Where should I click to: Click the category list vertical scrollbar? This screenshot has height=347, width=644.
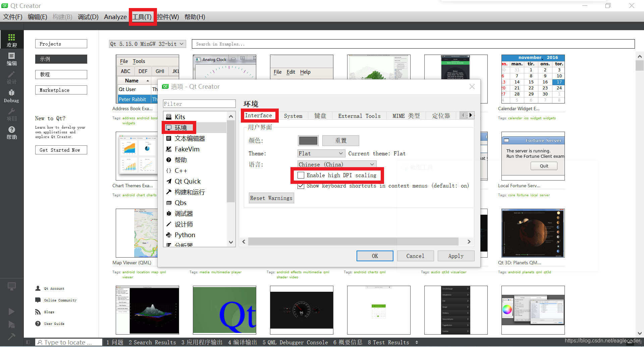coord(231,162)
